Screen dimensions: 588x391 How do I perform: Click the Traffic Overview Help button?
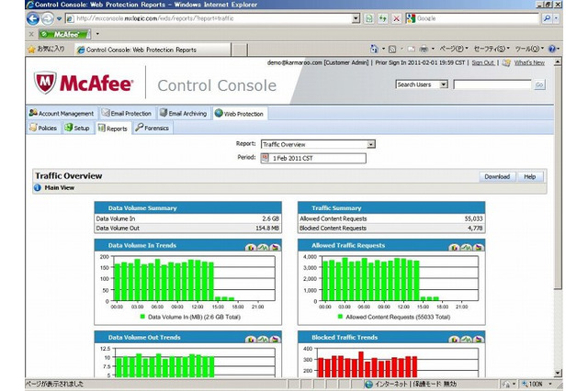529,176
